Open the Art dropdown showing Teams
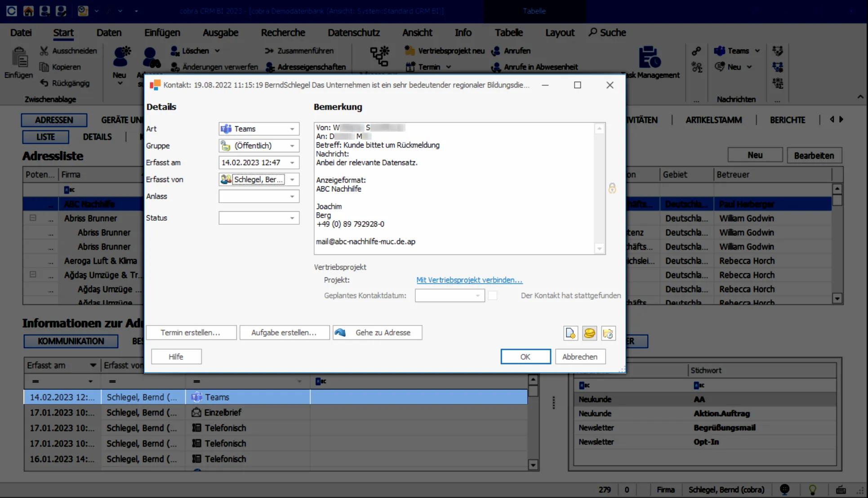 tap(292, 129)
